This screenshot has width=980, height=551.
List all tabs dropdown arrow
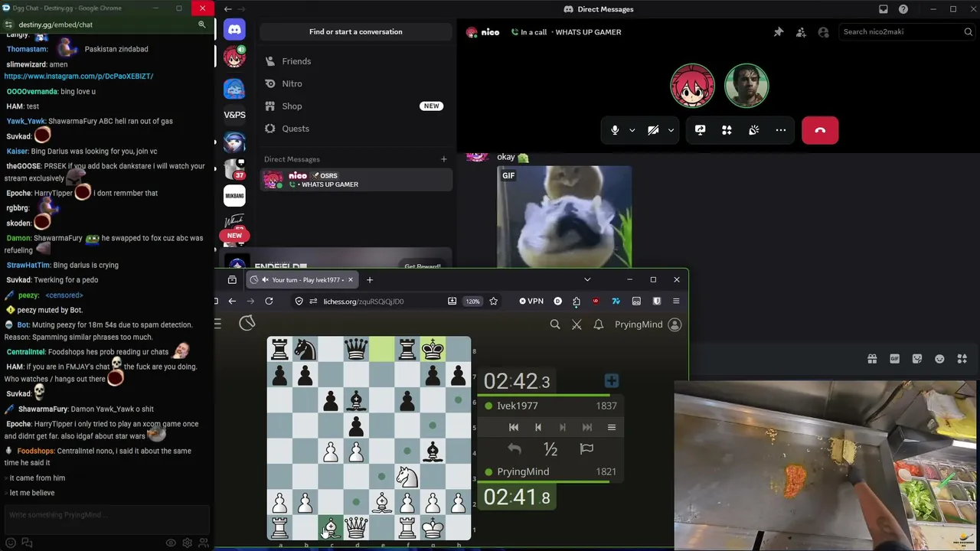(587, 280)
